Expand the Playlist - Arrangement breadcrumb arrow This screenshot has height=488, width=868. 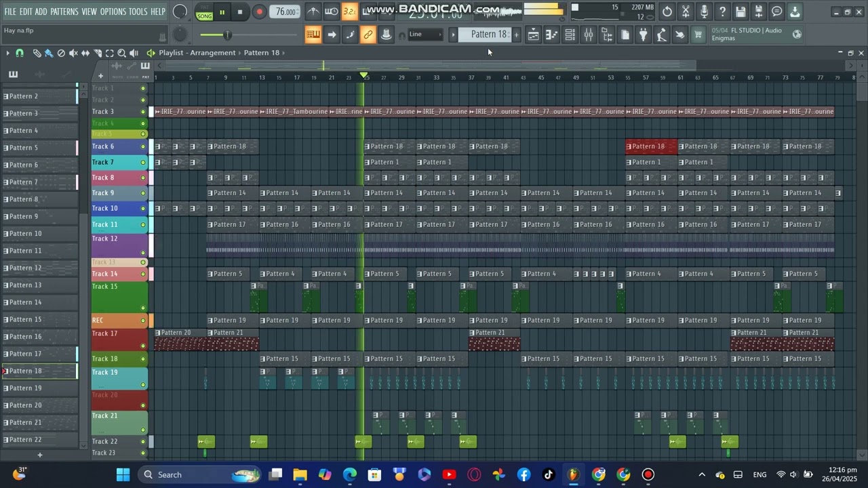(239, 53)
